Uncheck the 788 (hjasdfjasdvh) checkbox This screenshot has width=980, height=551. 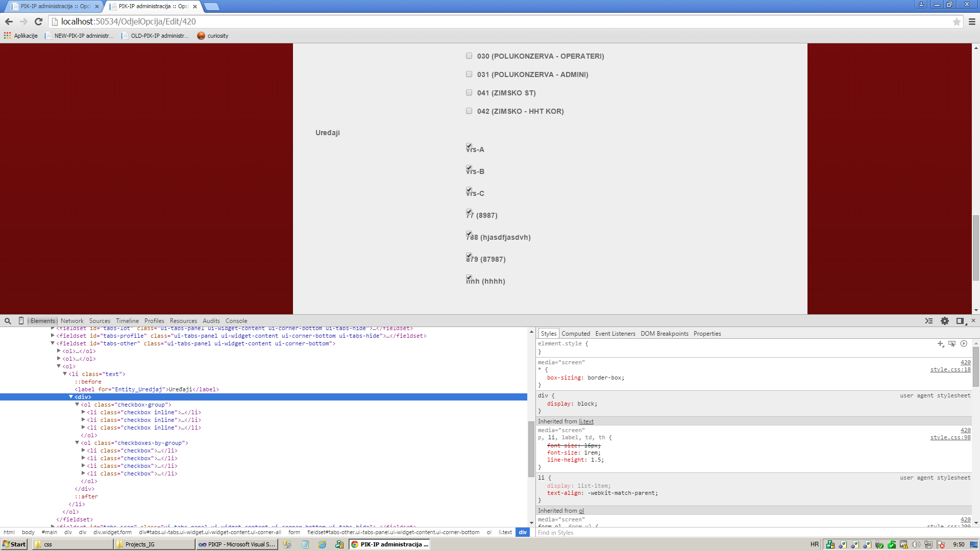469,234
